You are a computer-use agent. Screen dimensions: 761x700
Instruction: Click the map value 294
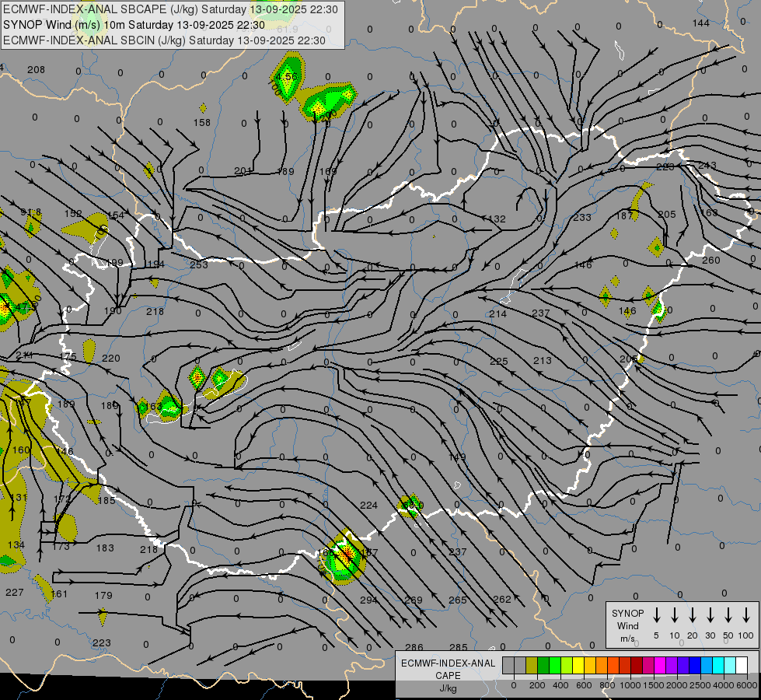tap(369, 600)
